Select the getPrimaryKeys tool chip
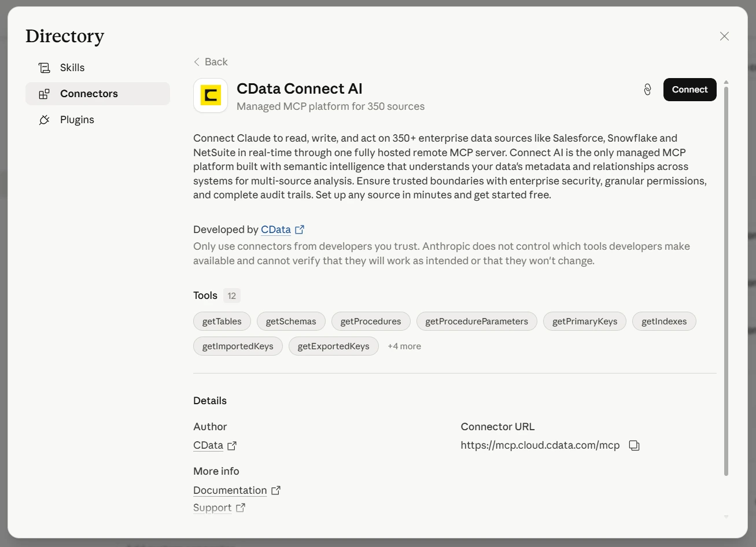Image resolution: width=756 pixels, height=547 pixels. (585, 321)
